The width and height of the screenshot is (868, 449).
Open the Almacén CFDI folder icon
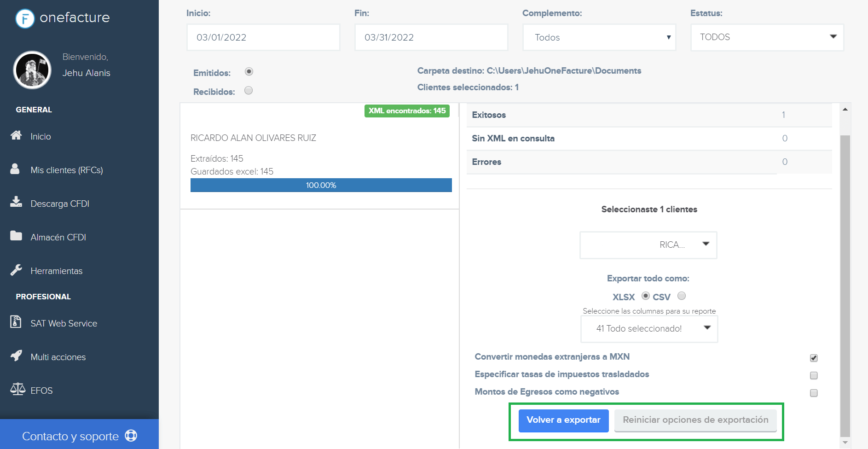pyautogui.click(x=16, y=236)
